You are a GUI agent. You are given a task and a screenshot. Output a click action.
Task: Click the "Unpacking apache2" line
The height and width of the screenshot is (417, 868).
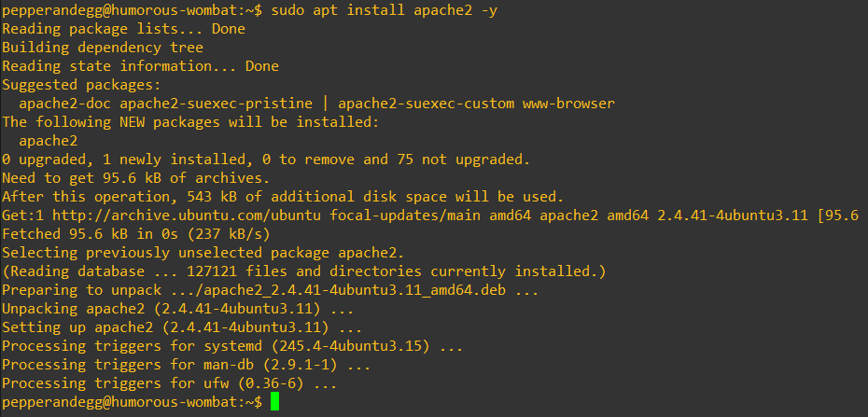[177, 308]
